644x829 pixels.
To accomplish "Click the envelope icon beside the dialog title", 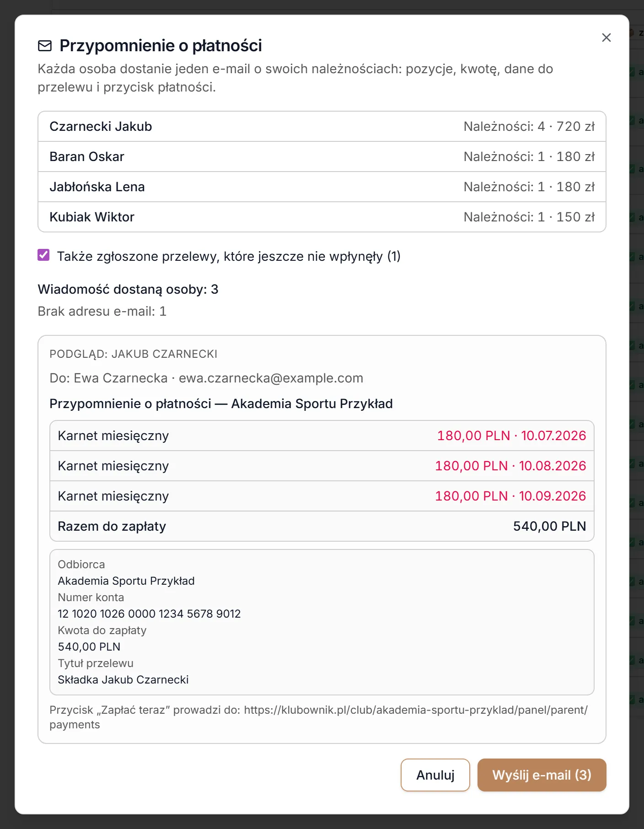I will tap(45, 46).
